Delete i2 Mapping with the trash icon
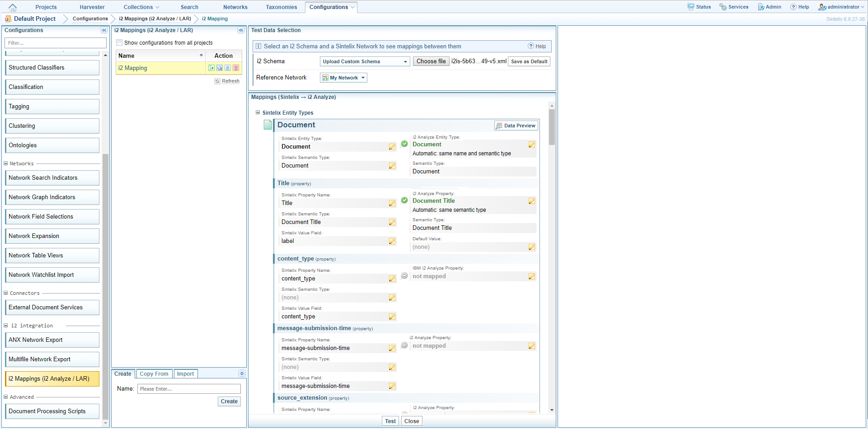This screenshot has height=429, width=868. pos(236,68)
